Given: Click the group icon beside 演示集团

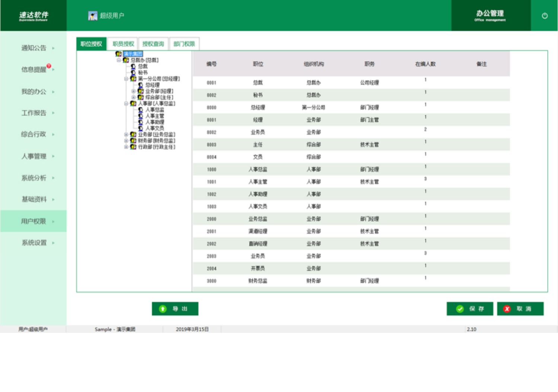Looking at the screenshot, I should click(119, 54).
